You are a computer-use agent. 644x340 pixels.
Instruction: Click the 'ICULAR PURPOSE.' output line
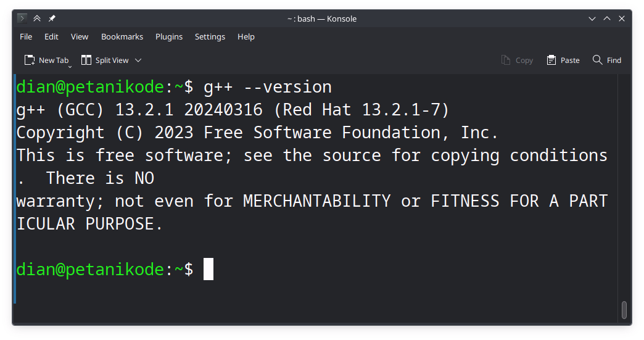coord(89,224)
